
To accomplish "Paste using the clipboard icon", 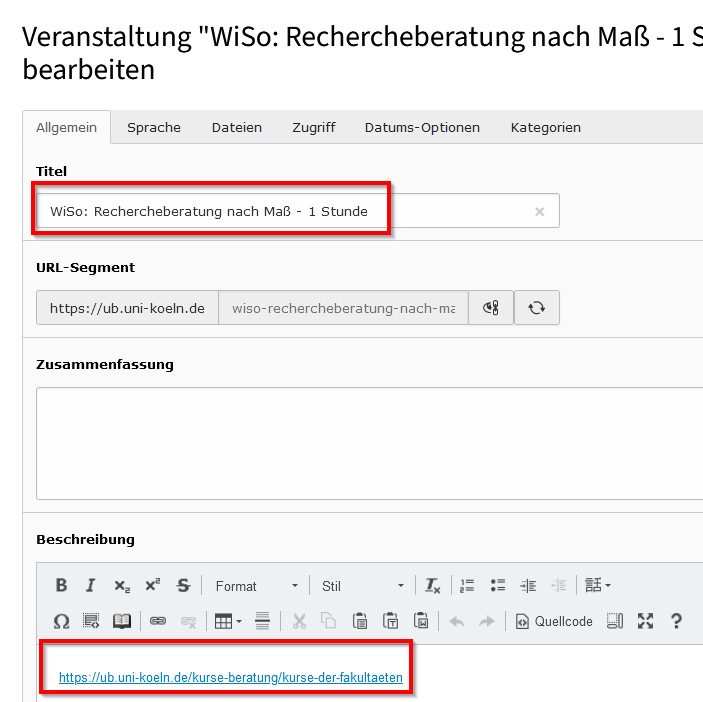I will [360, 621].
